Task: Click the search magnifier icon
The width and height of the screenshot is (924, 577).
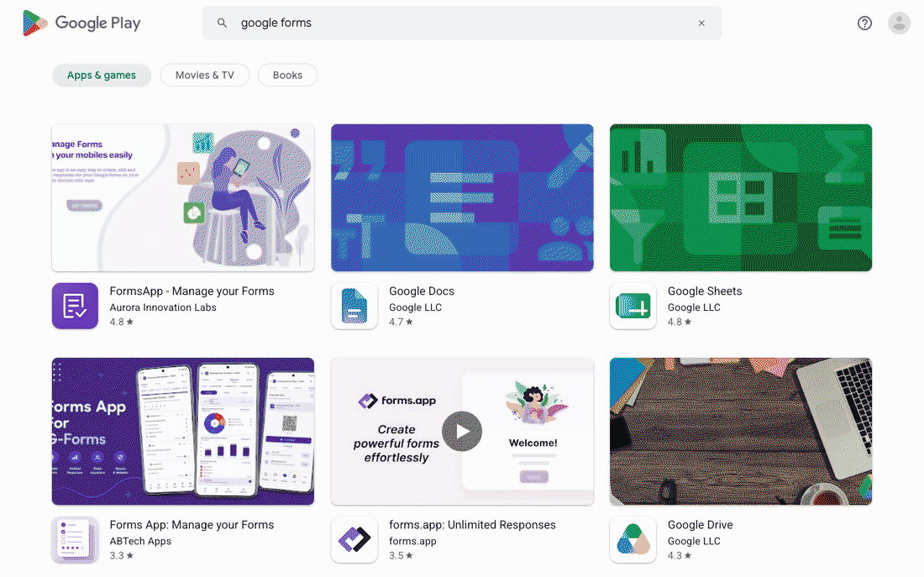Action: (x=222, y=23)
